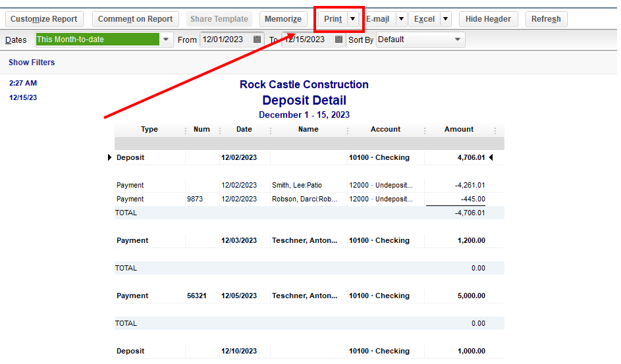Click the Num column header
The image size is (621, 364).
[x=202, y=130]
